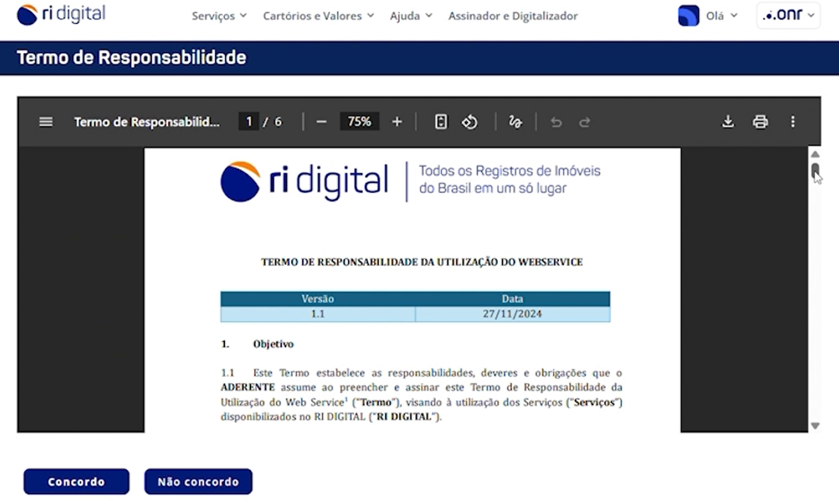839x504 pixels.
Task: Click the fit to page icon
Action: (440, 122)
